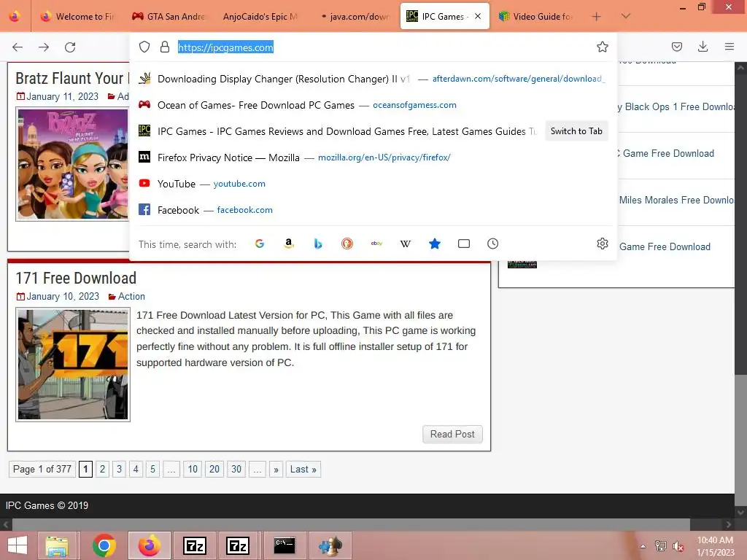Screen dimensions: 747x560
Task: Open Firefox View pinned icon
Action: coord(15,16)
